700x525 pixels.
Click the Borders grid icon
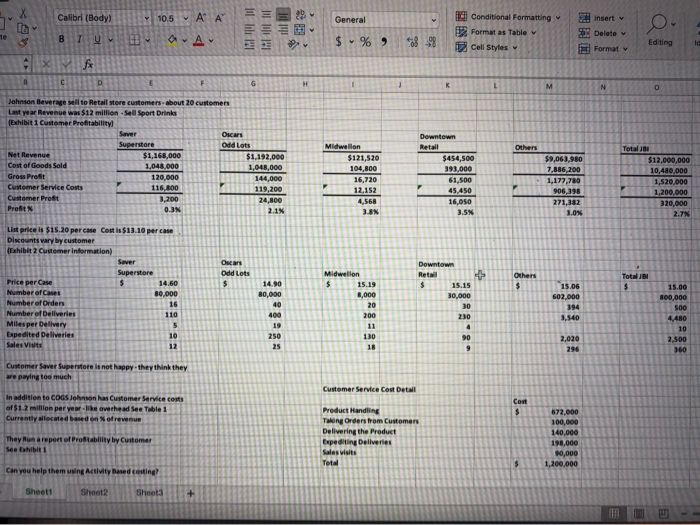point(134,40)
